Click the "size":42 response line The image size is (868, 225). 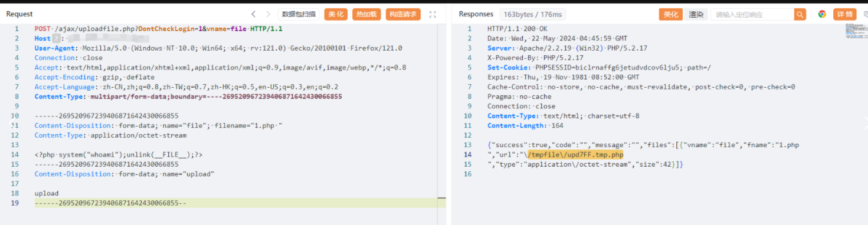point(585,164)
